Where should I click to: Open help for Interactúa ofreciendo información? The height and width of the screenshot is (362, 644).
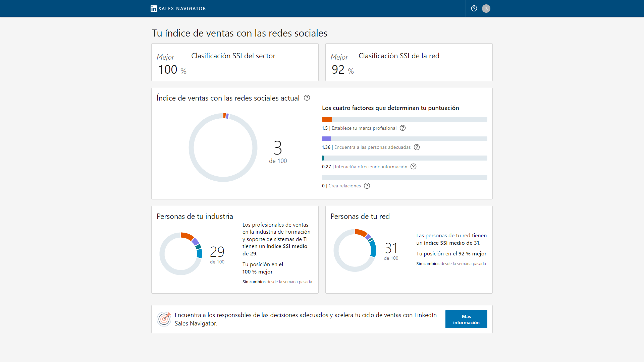pyautogui.click(x=414, y=167)
